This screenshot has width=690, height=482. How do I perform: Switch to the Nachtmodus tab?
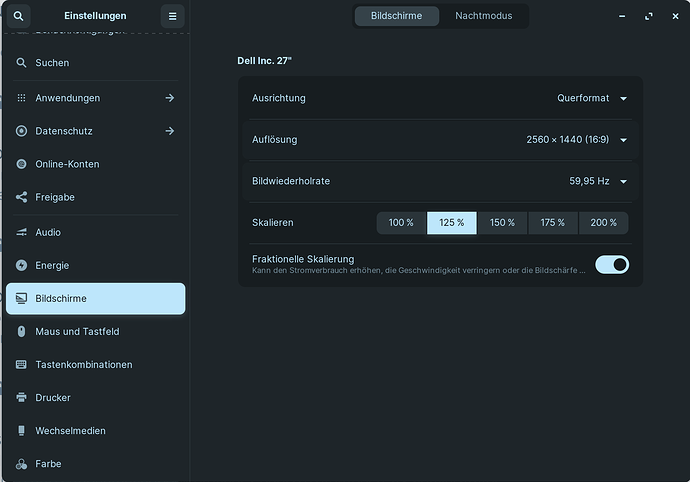pos(484,16)
